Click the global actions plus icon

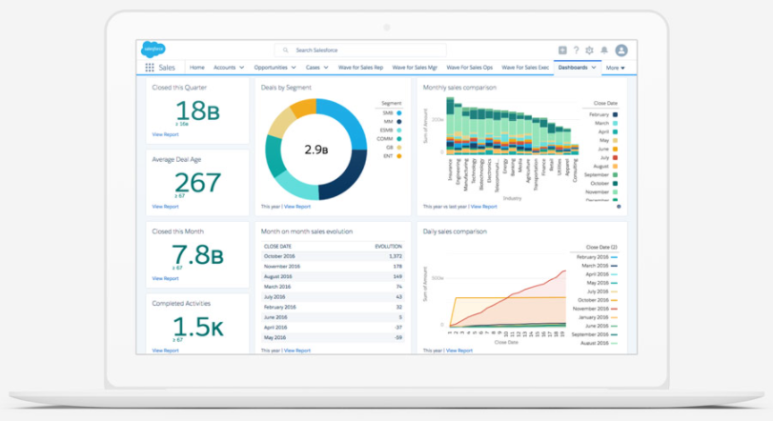[x=562, y=50]
